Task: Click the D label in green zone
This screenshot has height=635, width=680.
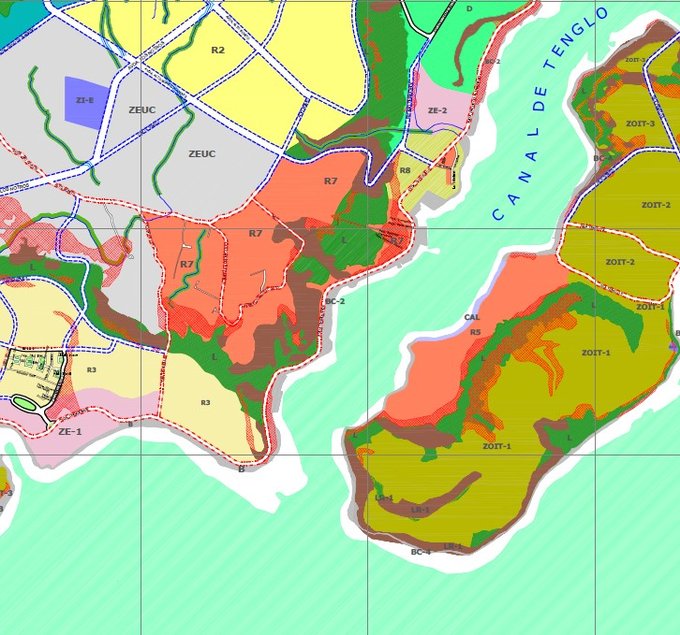Action: pos(469,8)
